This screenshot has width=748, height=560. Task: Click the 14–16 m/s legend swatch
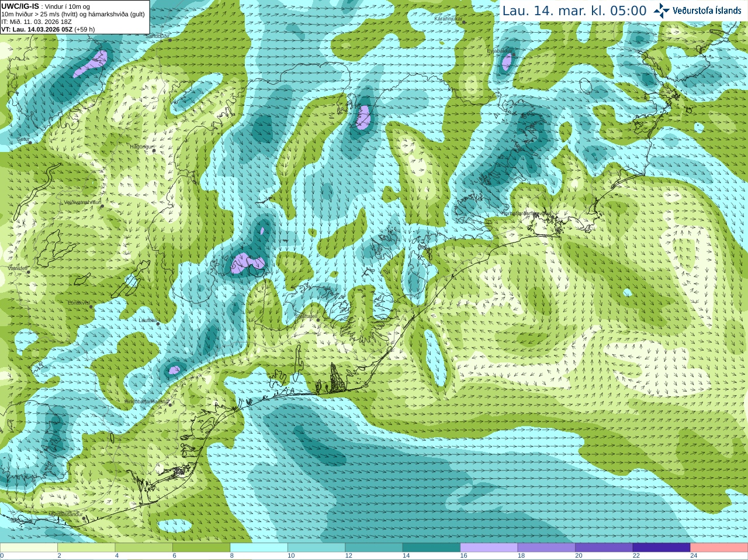coord(431,547)
